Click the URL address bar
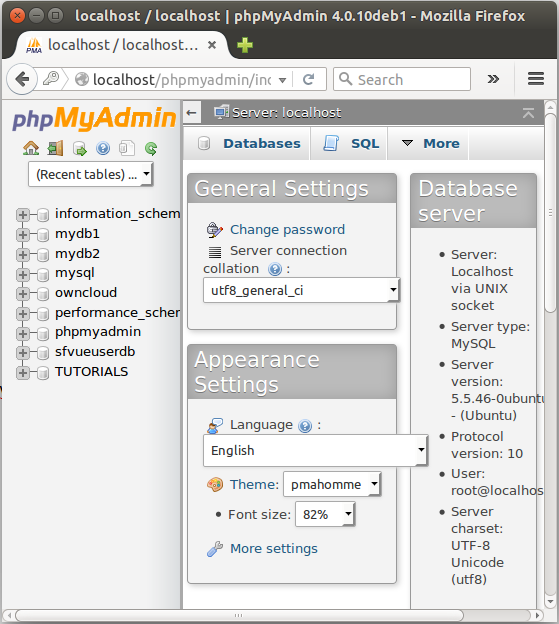The width and height of the screenshot is (559, 624). [x=182, y=80]
